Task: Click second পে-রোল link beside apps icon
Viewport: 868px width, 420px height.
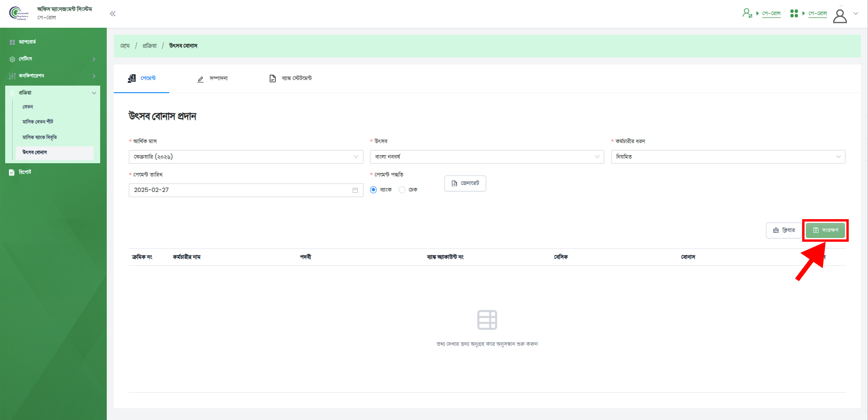Action: [x=818, y=14]
